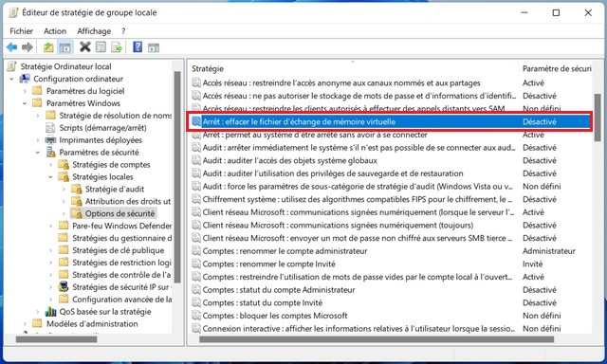The height and width of the screenshot is (364, 607).
Task: Select 'Client réseau Microsoft ... (toujours)' policy
Action: (x=338, y=226)
